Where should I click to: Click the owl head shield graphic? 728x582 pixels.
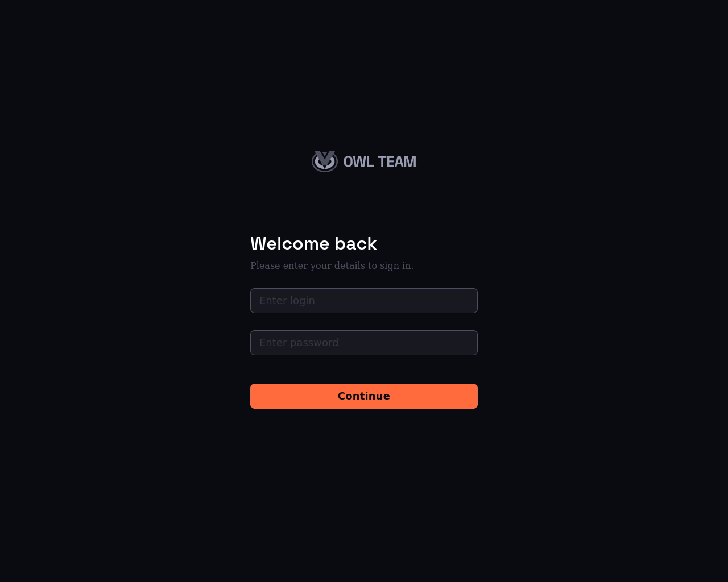click(325, 161)
